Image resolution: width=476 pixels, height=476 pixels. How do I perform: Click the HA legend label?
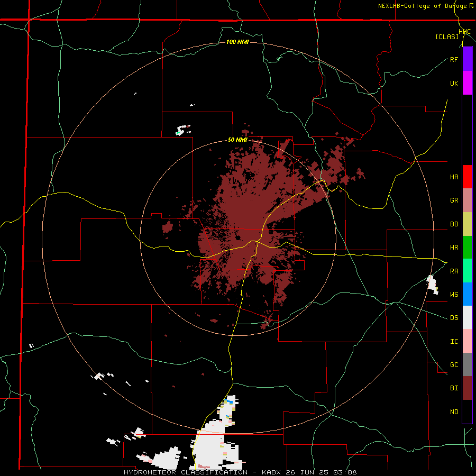pyautogui.click(x=454, y=177)
